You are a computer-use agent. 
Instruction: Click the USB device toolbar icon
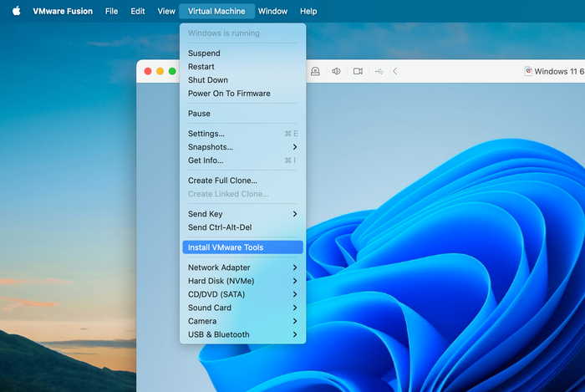379,71
